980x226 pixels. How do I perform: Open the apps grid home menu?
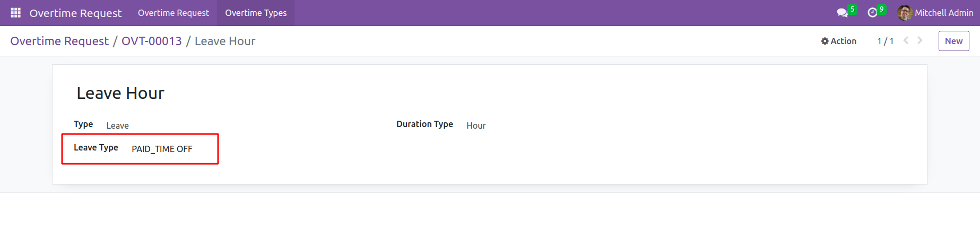click(x=15, y=13)
